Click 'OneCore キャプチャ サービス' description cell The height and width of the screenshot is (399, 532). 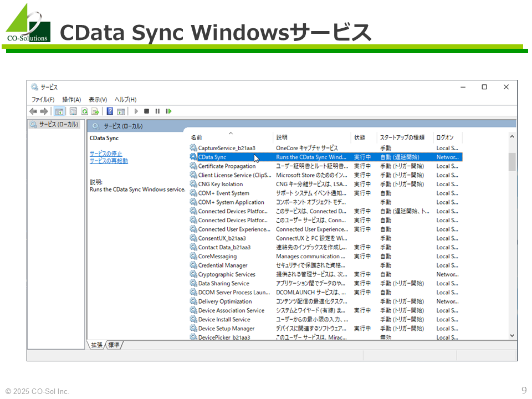(x=306, y=148)
